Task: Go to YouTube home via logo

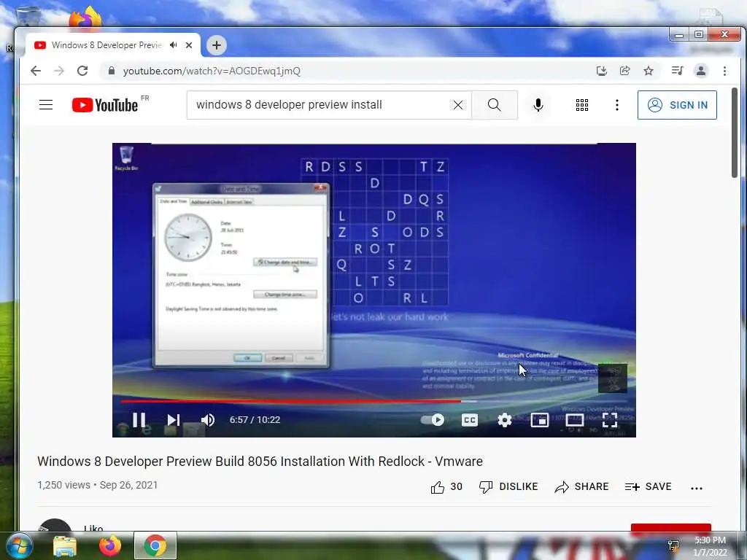Action: point(105,105)
